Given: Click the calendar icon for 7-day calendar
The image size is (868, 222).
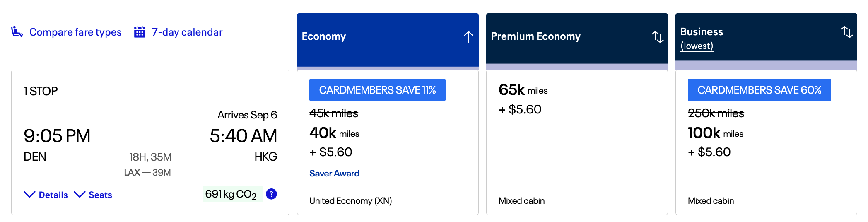Looking at the screenshot, I should click(x=140, y=32).
